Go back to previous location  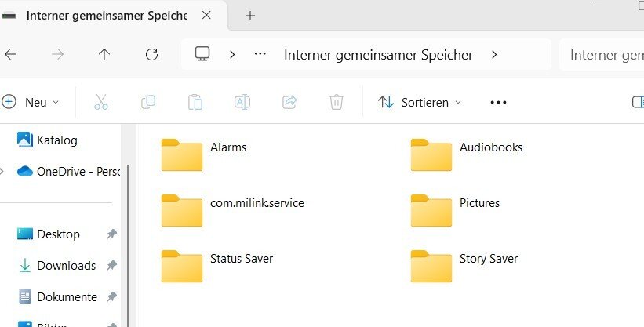[x=11, y=54]
